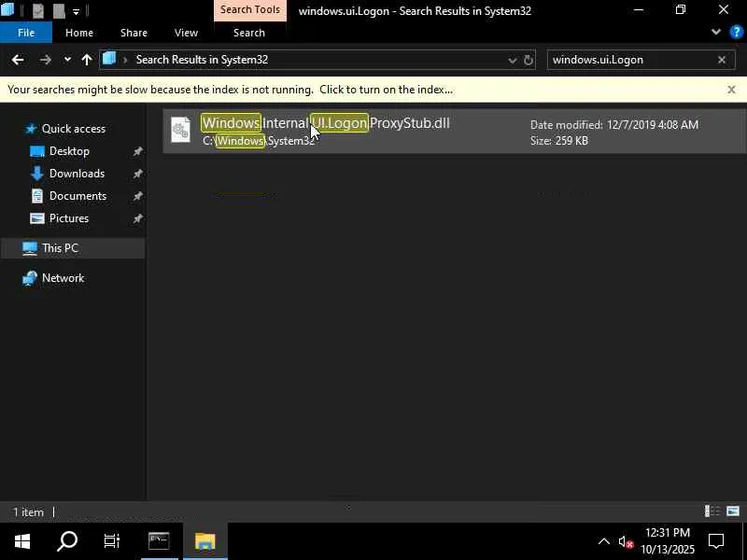Screen dimensions: 747x560
Task: Click the Network icon in sidebar
Action: [30, 278]
